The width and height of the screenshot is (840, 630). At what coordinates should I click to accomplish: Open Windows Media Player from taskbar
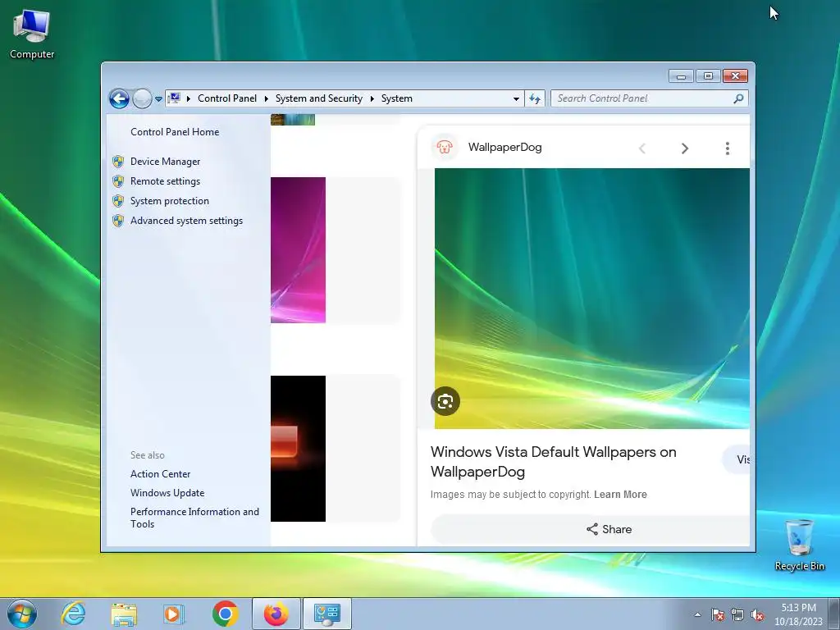(174, 614)
